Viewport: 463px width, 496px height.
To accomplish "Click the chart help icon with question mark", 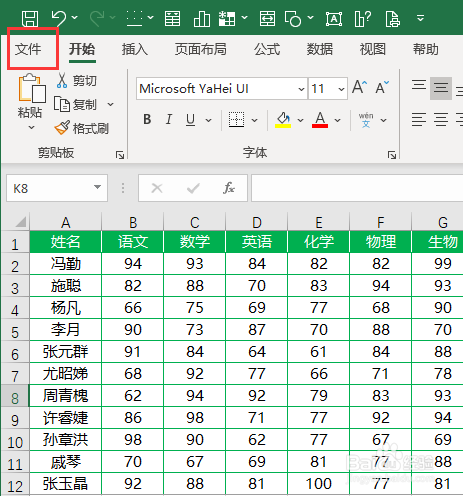I will pos(363,18).
